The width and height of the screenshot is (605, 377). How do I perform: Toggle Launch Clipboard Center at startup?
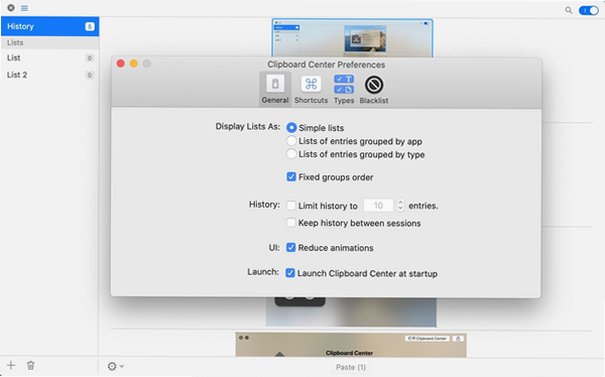[x=290, y=273]
